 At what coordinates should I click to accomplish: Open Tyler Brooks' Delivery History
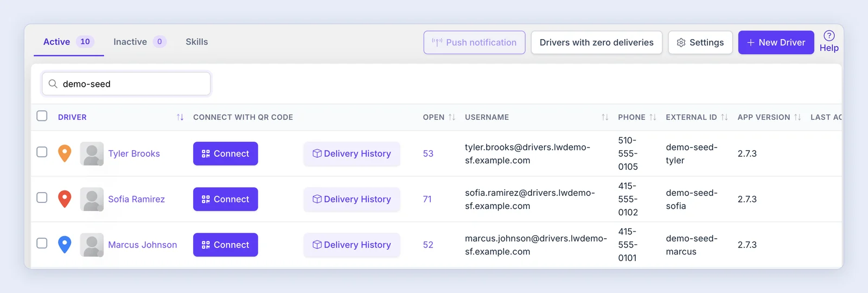(x=352, y=154)
